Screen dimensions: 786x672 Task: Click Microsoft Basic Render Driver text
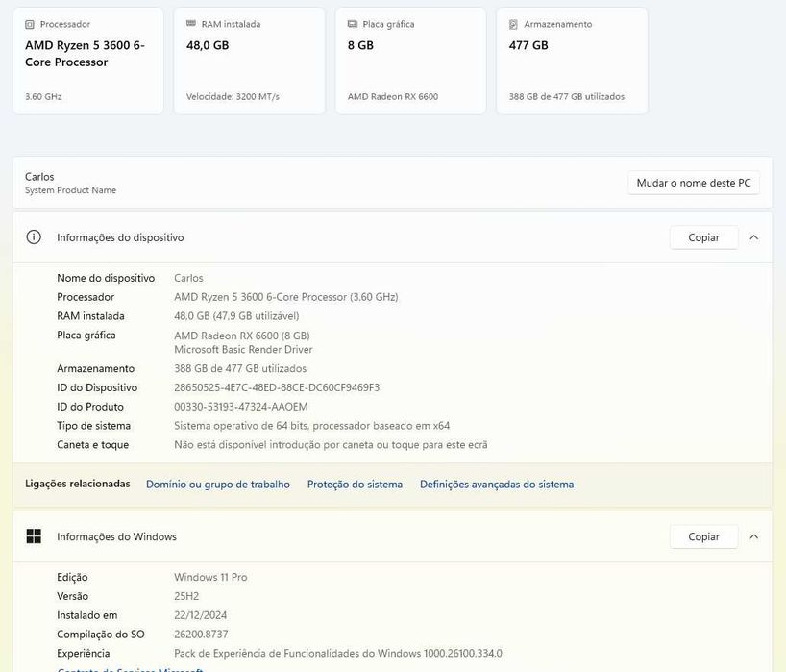pos(243,350)
